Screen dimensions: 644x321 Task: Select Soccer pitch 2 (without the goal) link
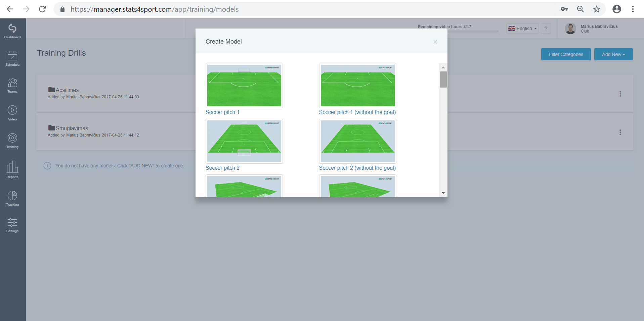point(357,168)
